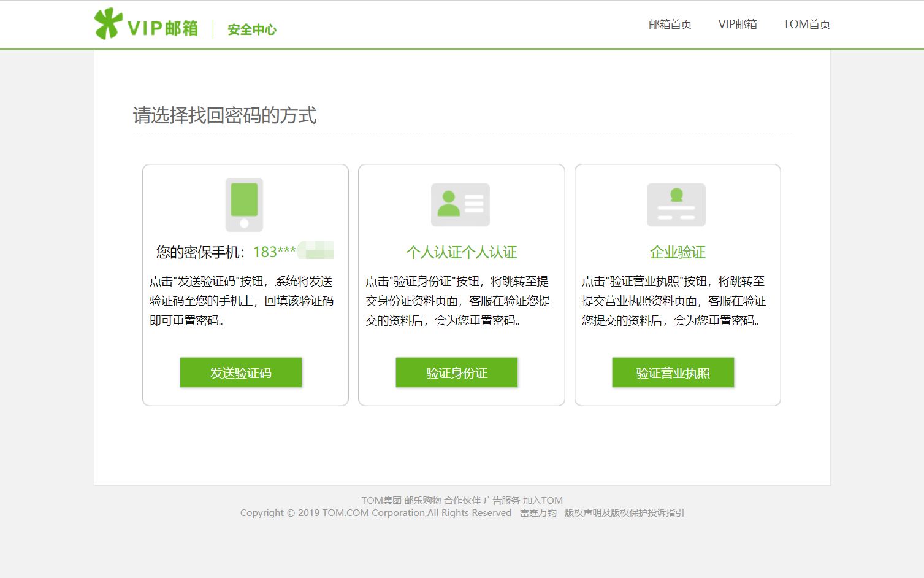Open the 邮乐购物 footer link
The image size is (924, 578).
click(422, 501)
